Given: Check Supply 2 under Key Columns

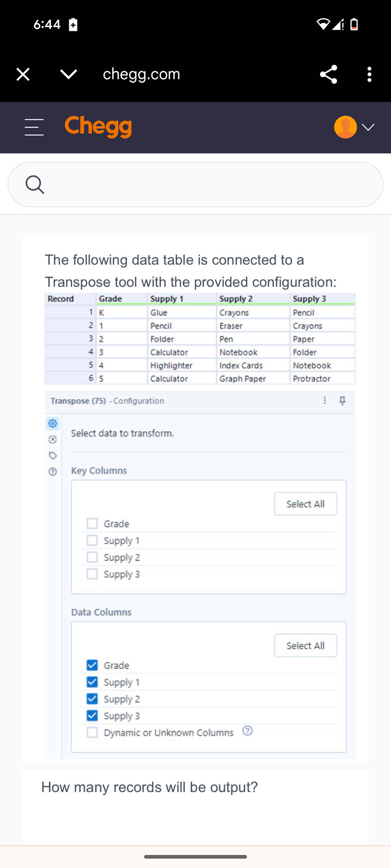Looking at the screenshot, I should tap(92, 557).
